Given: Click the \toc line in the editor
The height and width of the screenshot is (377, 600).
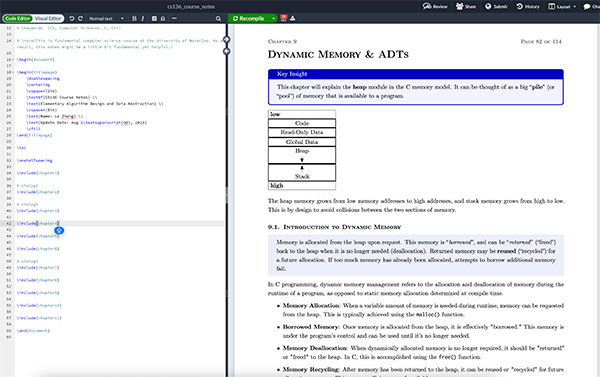Looking at the screenshot, I should [x=21, y=148].
